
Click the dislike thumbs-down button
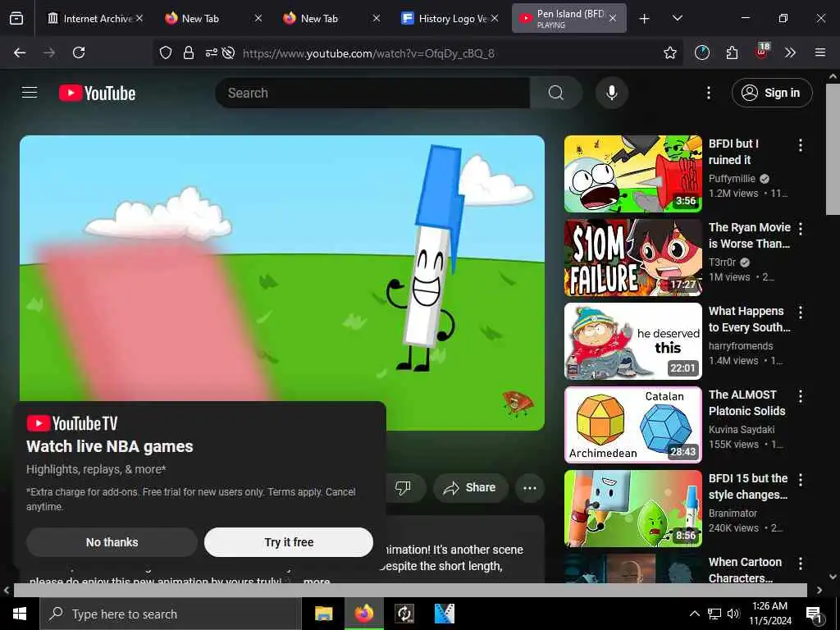click(403, 487)
